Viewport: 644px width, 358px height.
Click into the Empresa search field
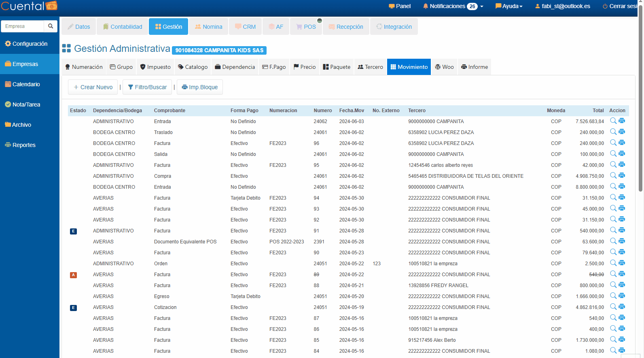(23, 26)
